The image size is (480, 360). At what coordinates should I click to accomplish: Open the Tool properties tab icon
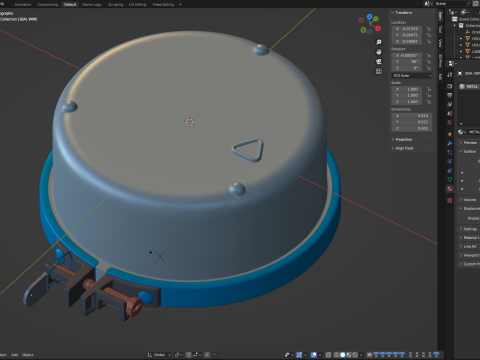pos(450,75)
